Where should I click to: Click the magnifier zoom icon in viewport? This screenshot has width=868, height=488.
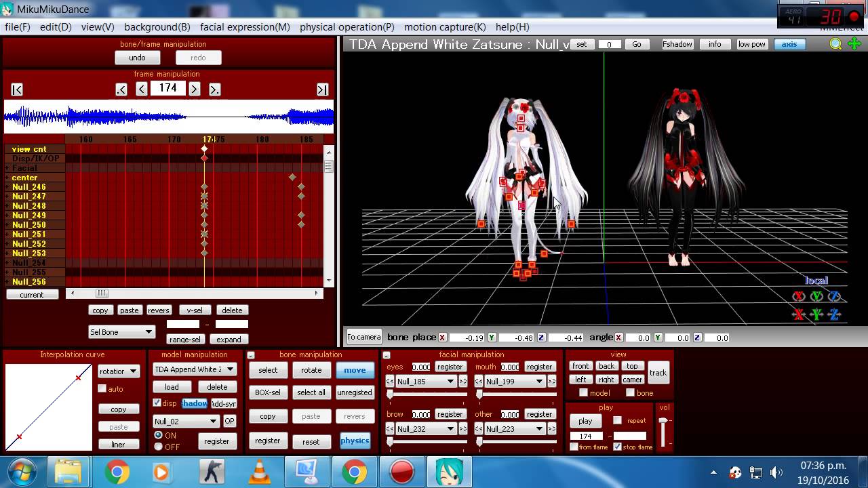[x=835, y=44]
